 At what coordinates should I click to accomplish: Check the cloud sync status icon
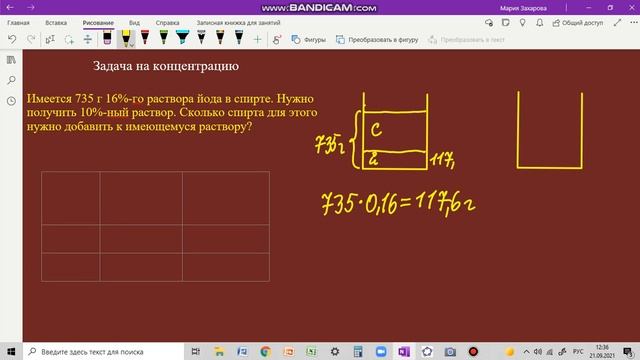[x=489, y=23]
